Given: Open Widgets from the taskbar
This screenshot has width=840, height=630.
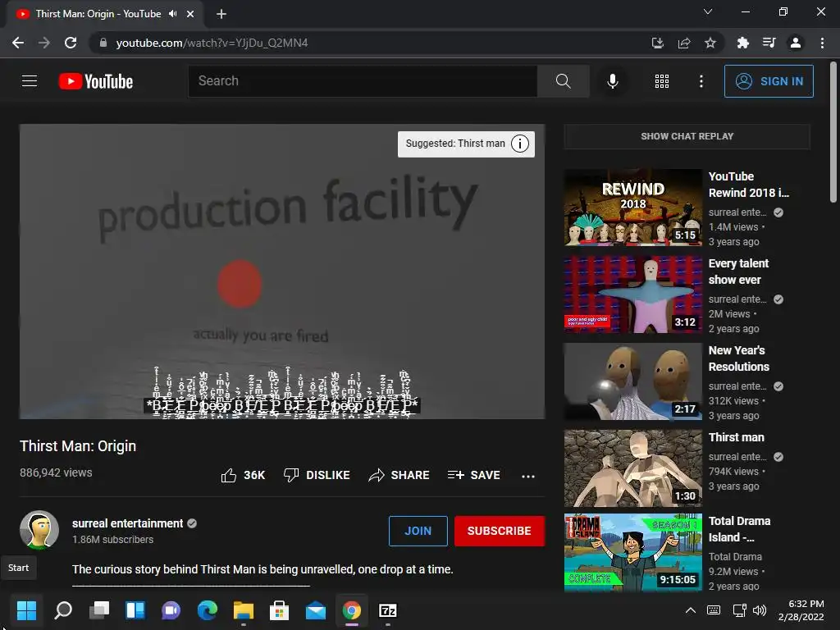Looking at the screenshot, I should (x=135, y=610).
